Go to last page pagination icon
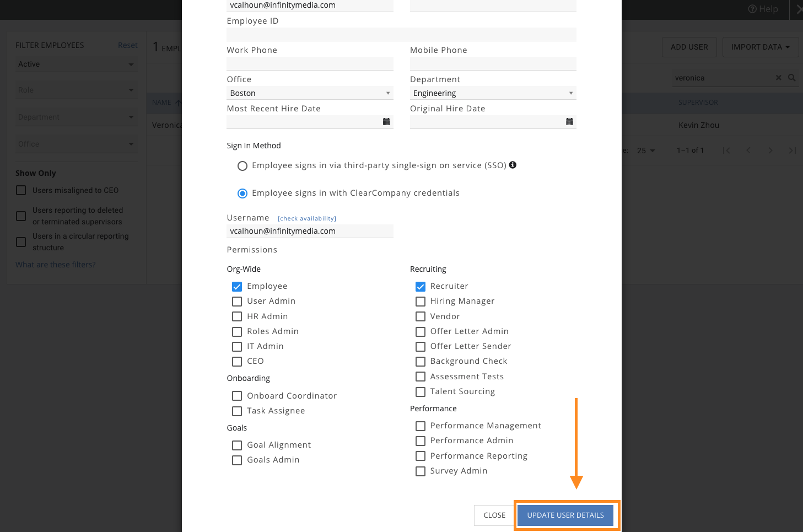The image size is (803, 532). click(792, 151)
